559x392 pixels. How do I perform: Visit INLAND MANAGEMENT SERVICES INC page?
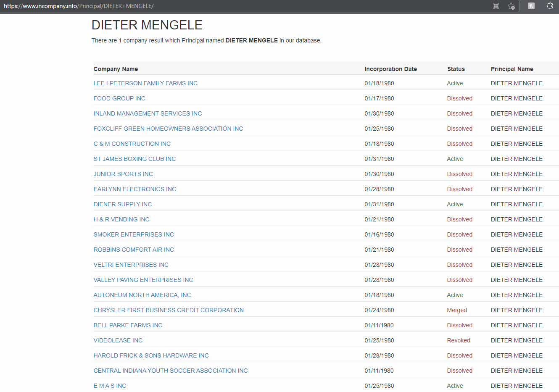click(x=148, y=113)
